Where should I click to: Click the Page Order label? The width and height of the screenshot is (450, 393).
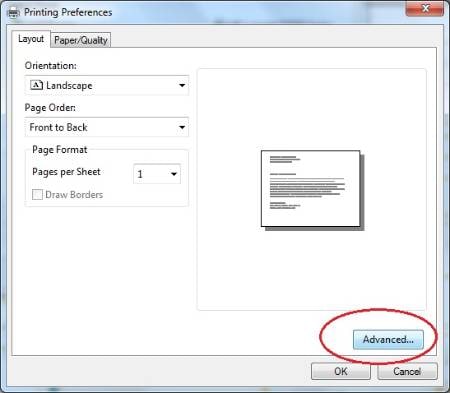[x=50, y=108]
